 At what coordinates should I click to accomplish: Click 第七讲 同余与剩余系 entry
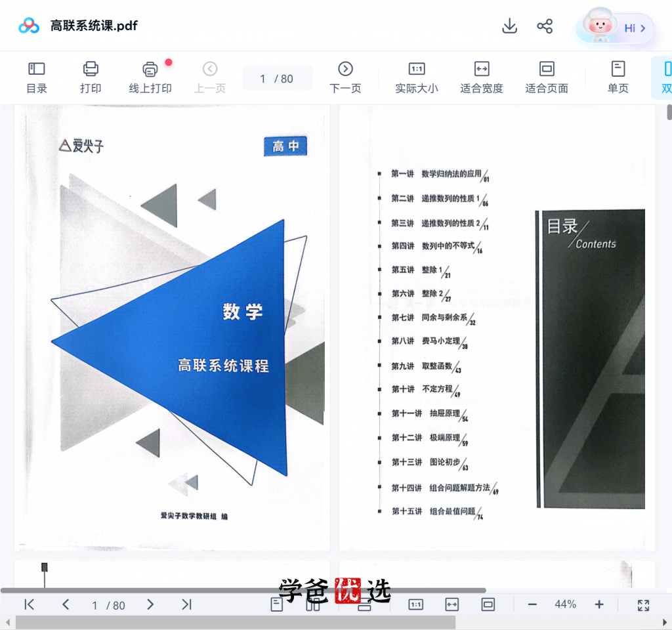(x=433, y=318)
